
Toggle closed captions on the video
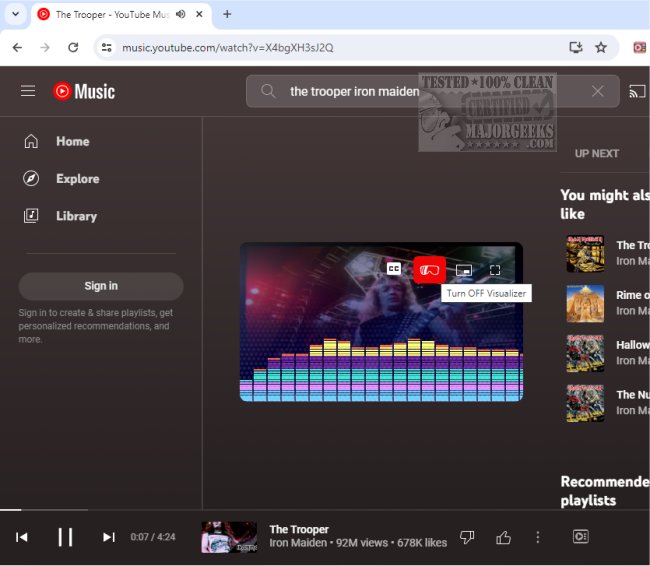(x=394, y=270)
